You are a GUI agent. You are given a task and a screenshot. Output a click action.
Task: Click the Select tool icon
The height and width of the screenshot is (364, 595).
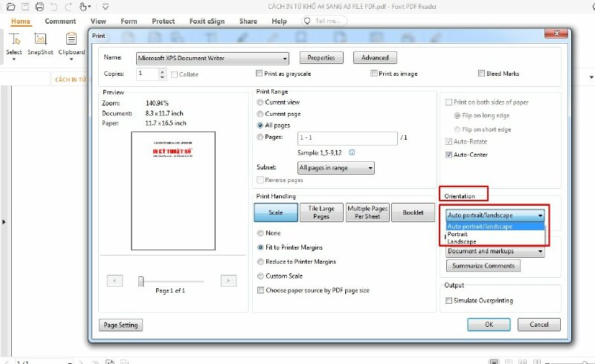(14, 43)
